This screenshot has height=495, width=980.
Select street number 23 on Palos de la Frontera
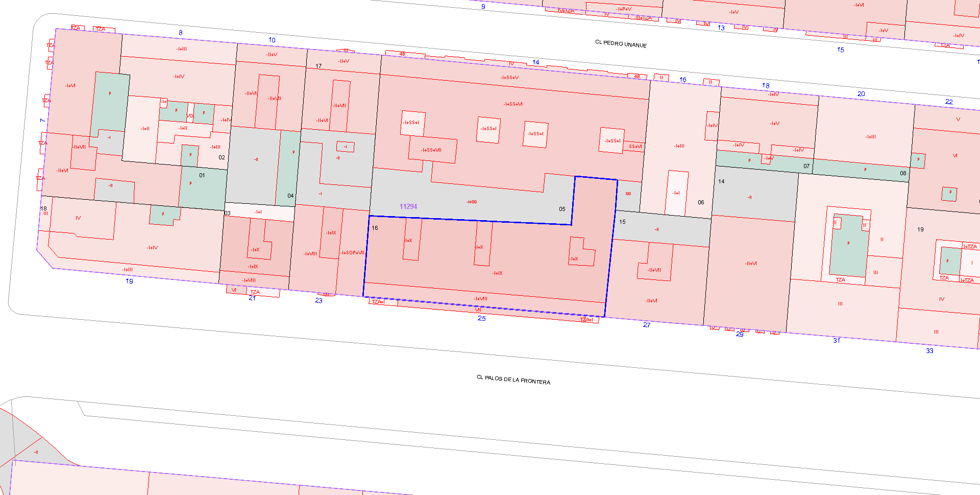318,301
